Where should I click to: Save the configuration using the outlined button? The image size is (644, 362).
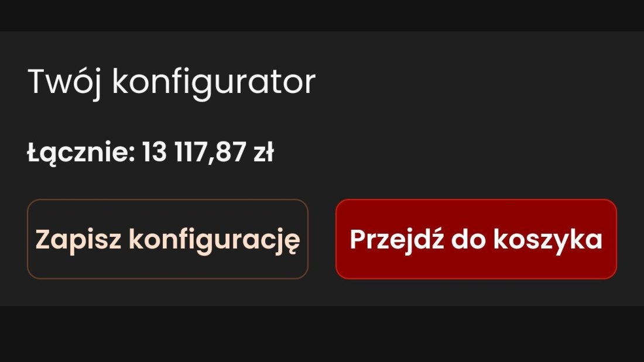click(167, 239)
